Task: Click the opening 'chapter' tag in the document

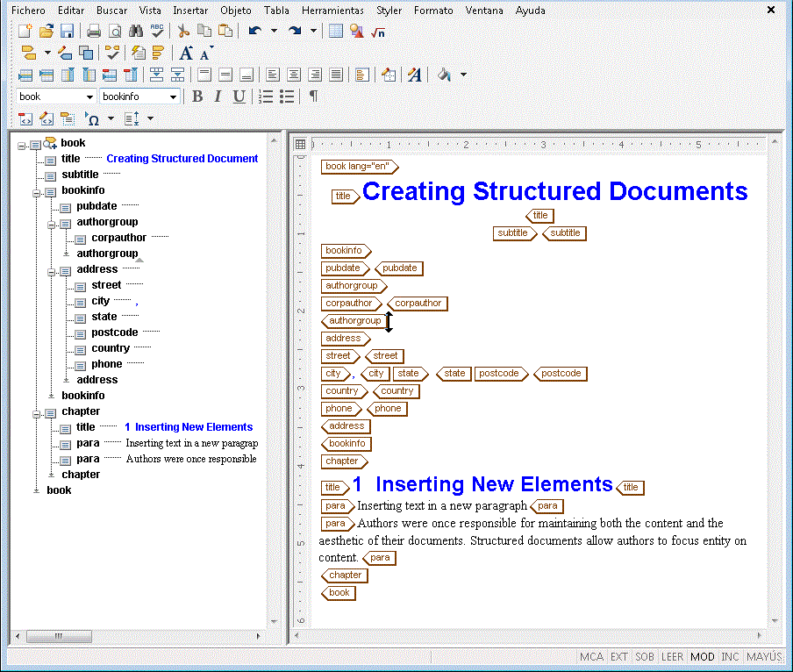Action: (345, 461)
